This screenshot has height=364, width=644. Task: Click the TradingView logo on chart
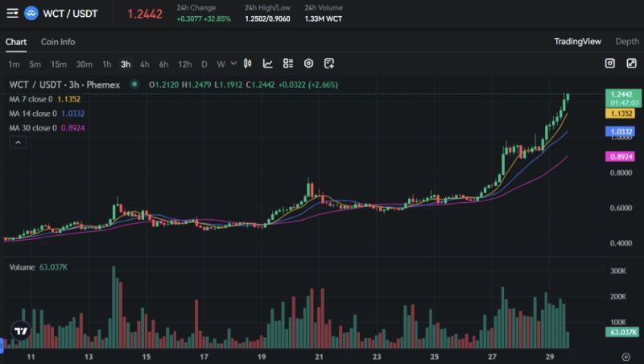coord(21,331)
